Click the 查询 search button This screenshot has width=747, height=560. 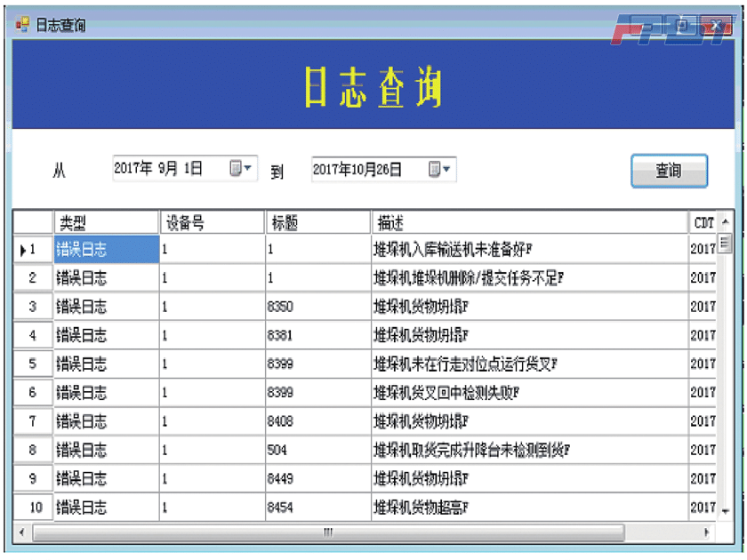(x=669, y=171)
